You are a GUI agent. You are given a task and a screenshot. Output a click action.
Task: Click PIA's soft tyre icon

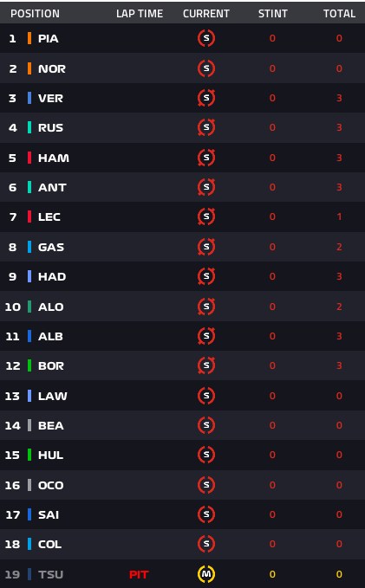[x=206, y=38]
